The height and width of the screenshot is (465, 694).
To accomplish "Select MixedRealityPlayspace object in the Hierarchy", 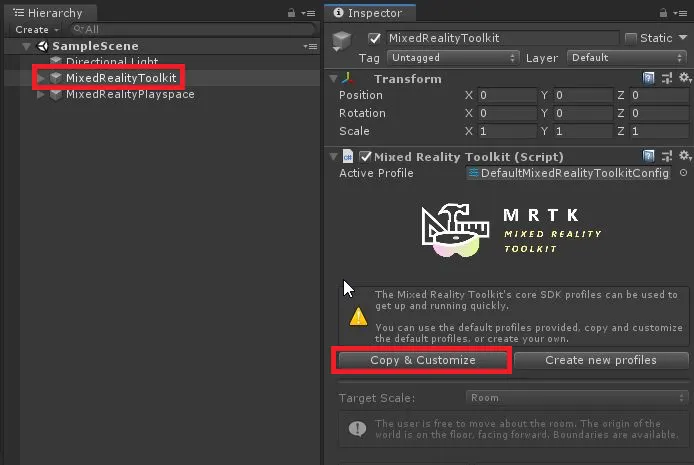I will pyautogui.click(x=130, y=94).
